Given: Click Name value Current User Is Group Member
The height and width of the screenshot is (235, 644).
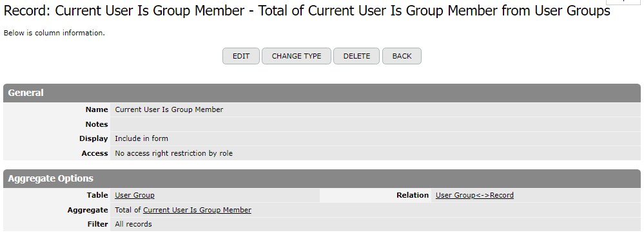Looking at the screenshot, I should point(169,109).
